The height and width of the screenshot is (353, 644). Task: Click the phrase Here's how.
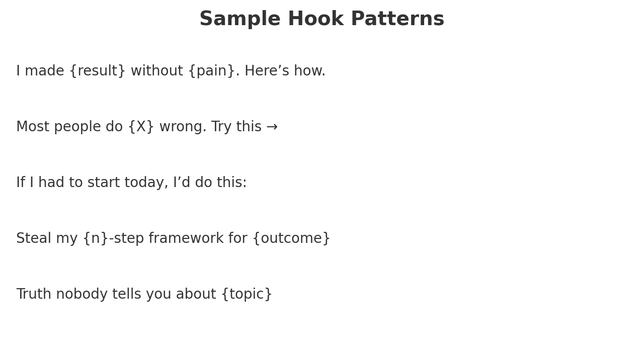285,71
